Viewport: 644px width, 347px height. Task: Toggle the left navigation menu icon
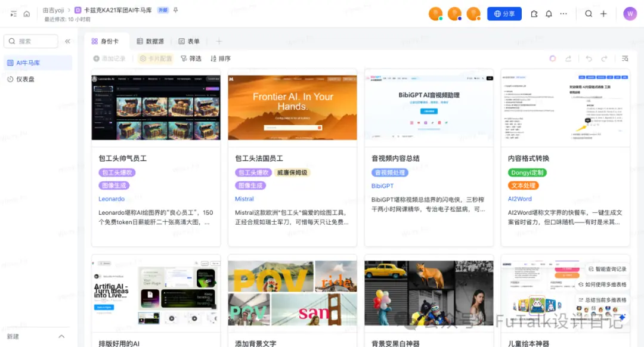[x=14, y=14]
